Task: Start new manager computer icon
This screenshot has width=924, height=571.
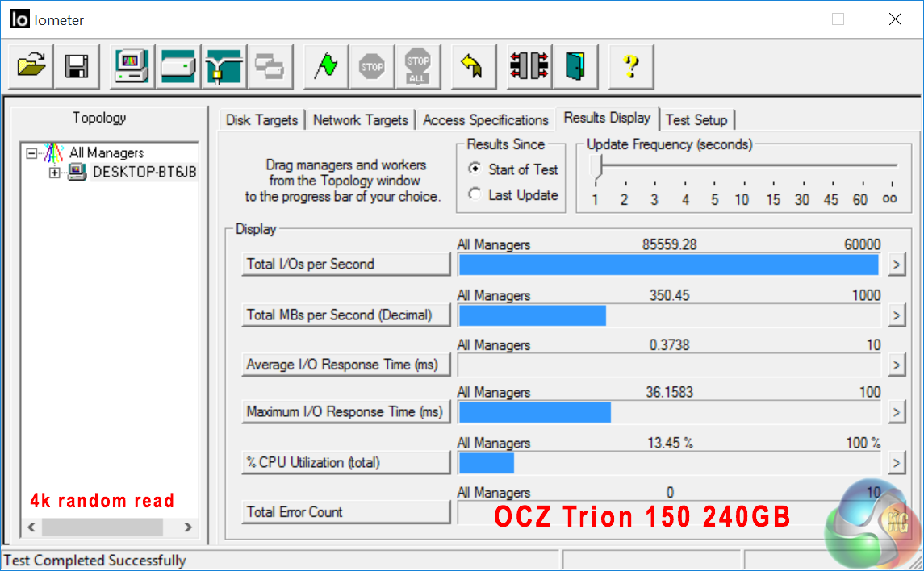Action: click(132, 66)
